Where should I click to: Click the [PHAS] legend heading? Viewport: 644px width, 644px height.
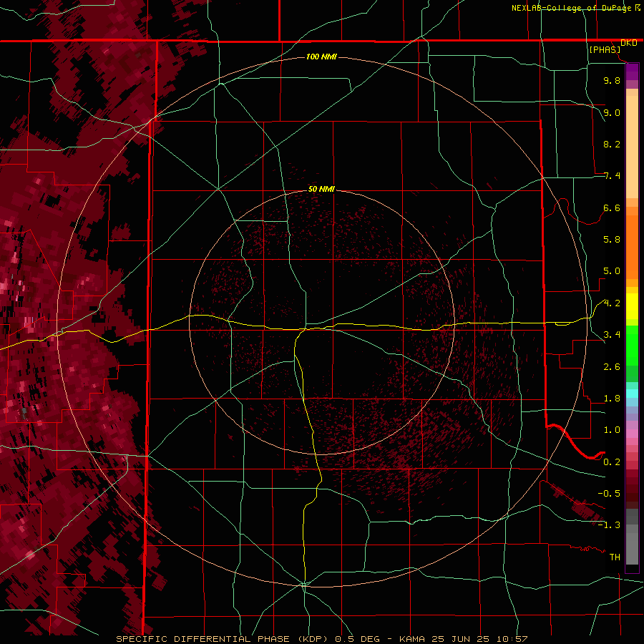(x=605, y=49)
